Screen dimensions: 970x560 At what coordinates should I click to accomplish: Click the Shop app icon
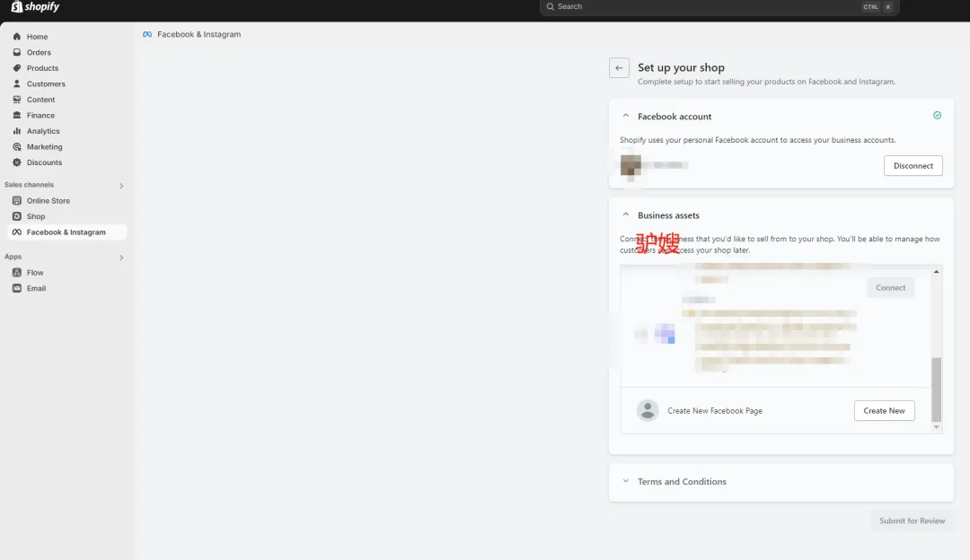click(x=17, y=216)
